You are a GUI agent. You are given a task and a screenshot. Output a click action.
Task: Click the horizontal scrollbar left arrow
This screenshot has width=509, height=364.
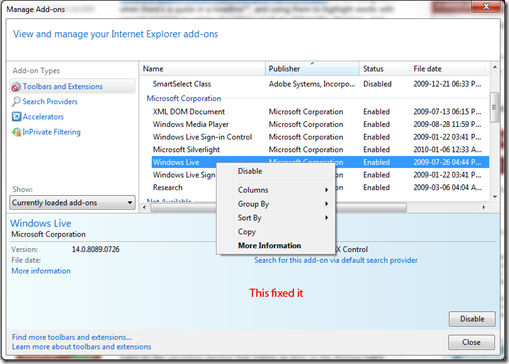(144, 207)
